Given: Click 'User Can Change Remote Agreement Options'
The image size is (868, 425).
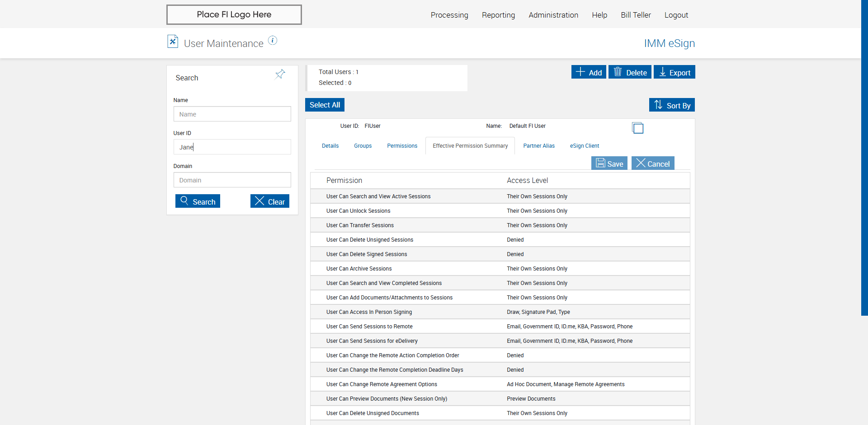Looking at the screenshot, I should coord(382,384).
